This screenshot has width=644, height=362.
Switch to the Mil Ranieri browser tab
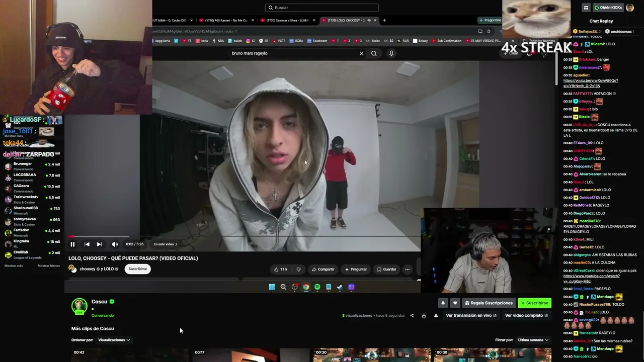pos(226,21)
